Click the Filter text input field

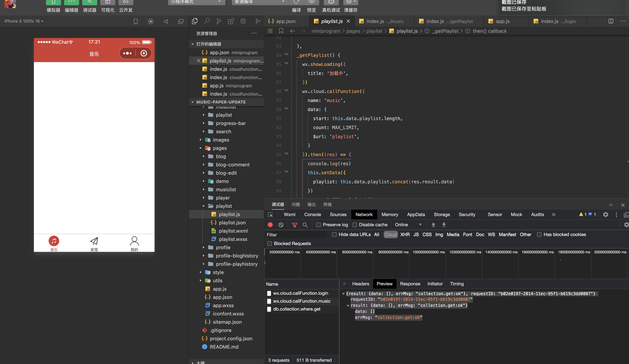(x=297, y=235)
